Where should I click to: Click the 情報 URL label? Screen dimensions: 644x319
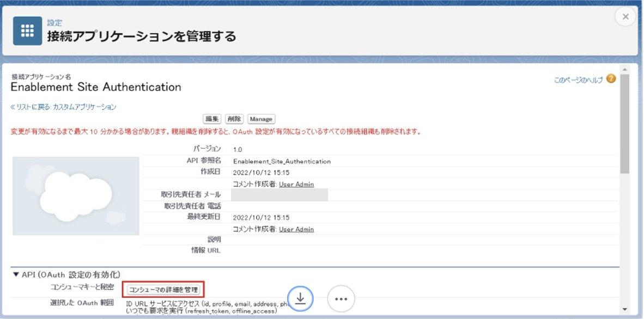[x=206, y=250]
